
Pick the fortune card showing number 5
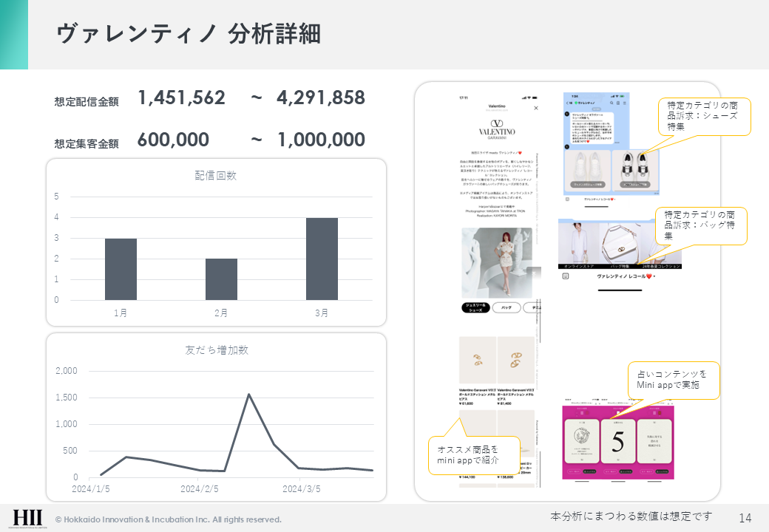pos(618,441)
